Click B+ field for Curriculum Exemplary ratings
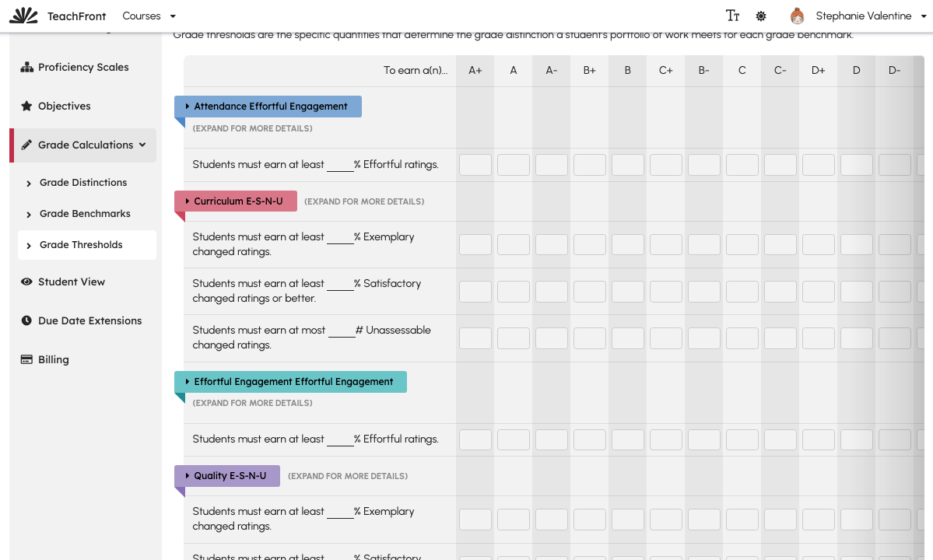The image size is (933, 560). point(590,244)
